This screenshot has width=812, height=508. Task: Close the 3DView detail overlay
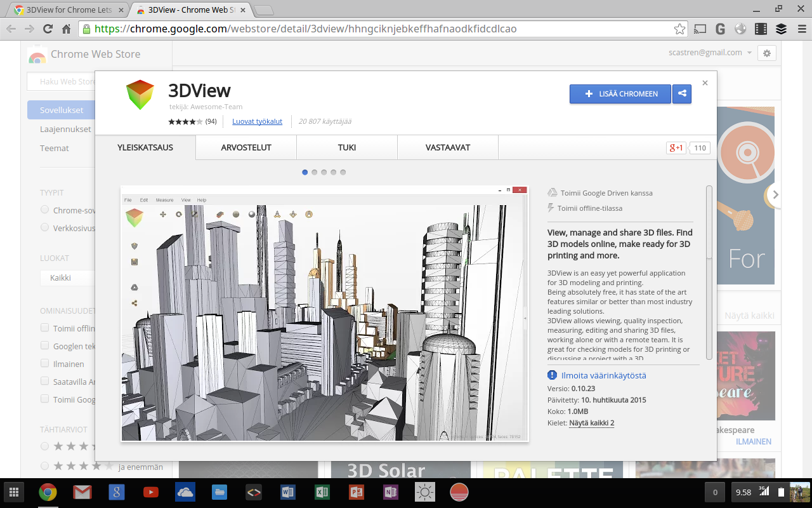705,83
